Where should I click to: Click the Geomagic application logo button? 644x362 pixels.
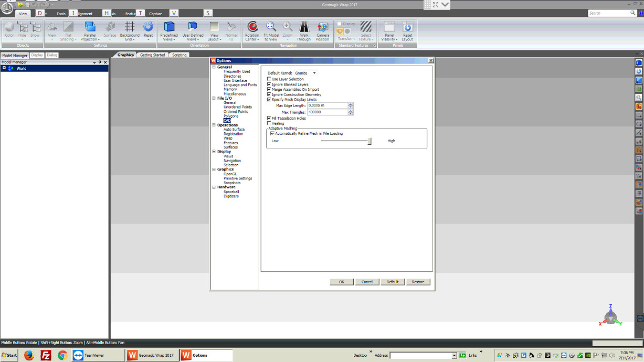coord(7,7)
